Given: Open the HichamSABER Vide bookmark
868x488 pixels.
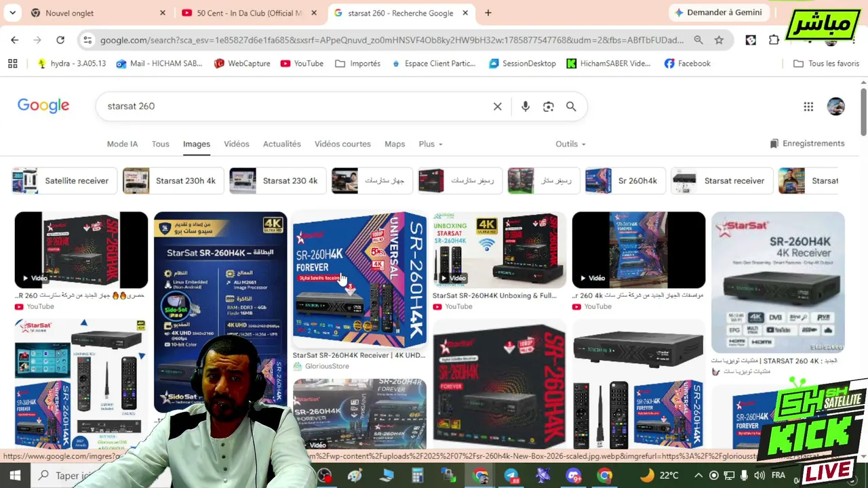Looking at the screenshot, I should tap(608, 64).
